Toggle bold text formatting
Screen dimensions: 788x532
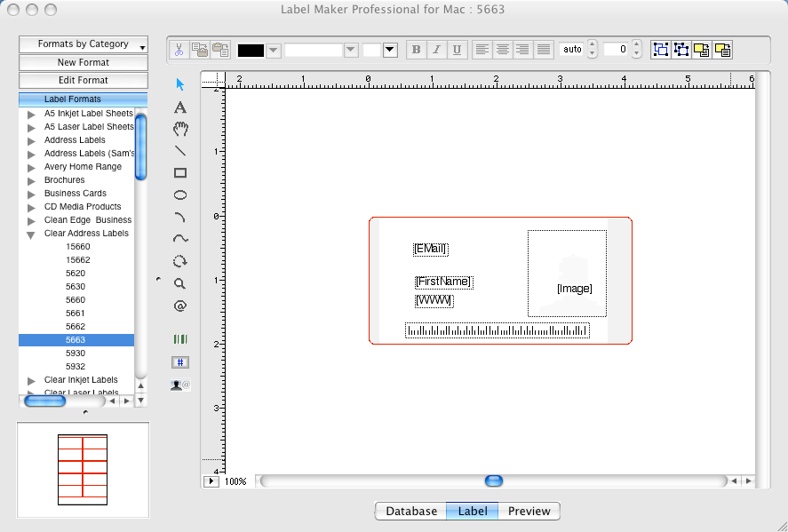(416, 49)
